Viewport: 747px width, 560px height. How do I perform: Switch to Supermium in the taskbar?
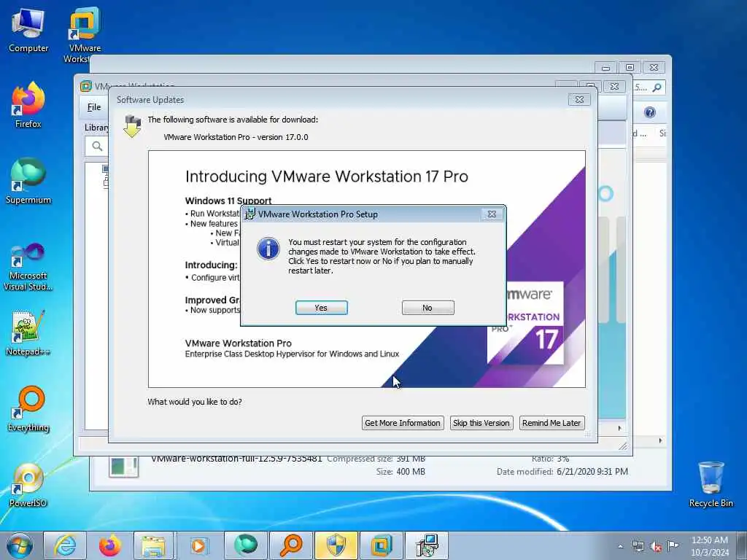(x=245, y=545)
